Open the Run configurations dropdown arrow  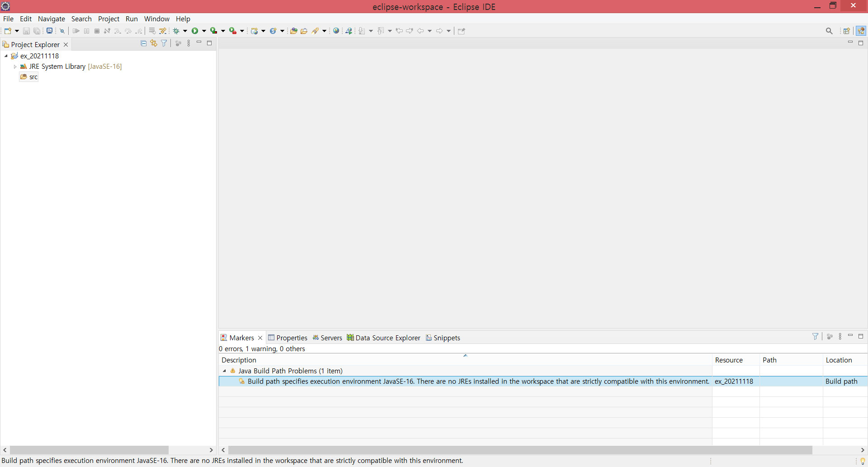coord(204,31)
